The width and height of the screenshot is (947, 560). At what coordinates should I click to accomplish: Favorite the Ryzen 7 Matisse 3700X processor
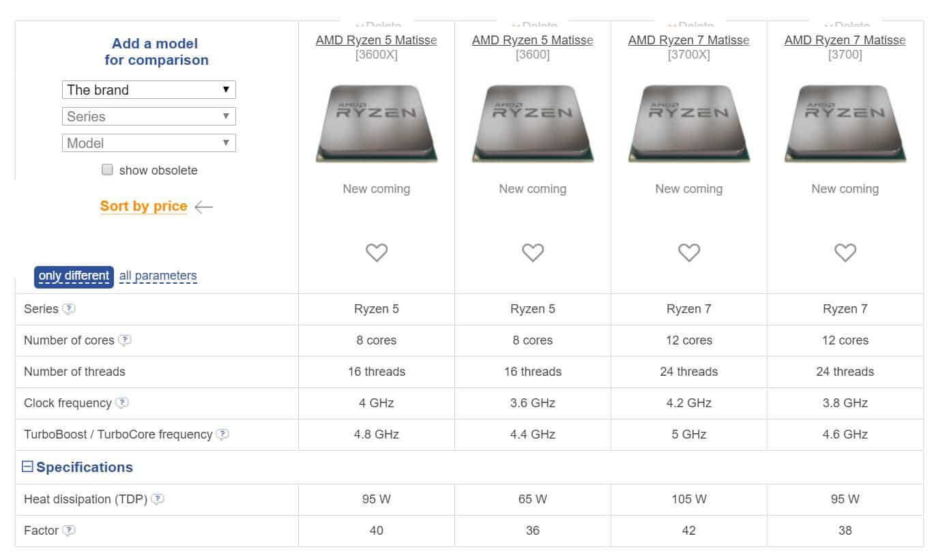(688, 252)
